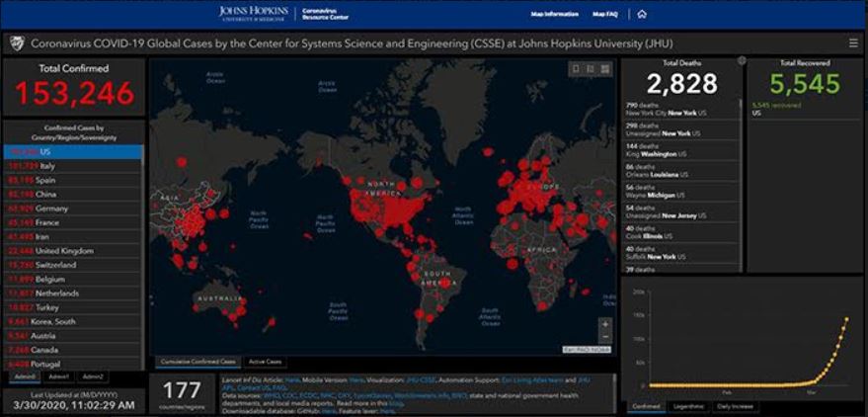This screenshot has width=868, height=417.
Task: Click New York City deaths entry
Action: (681, 109)
